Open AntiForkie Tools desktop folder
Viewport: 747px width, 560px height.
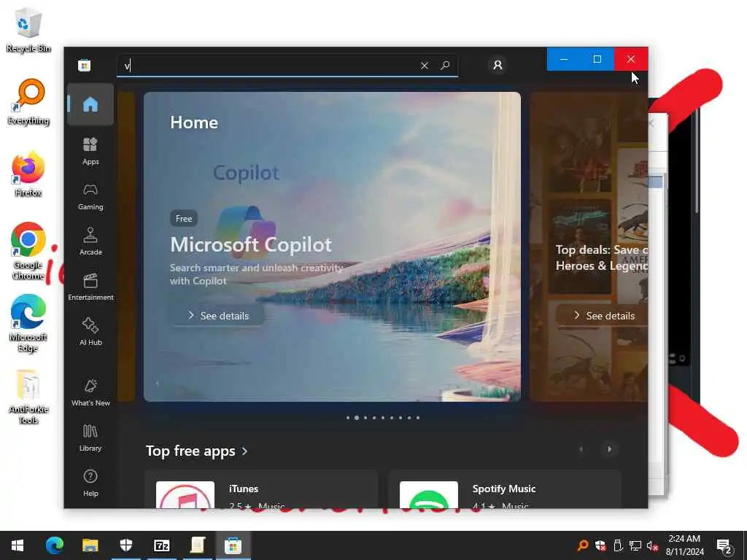(28, 397)
